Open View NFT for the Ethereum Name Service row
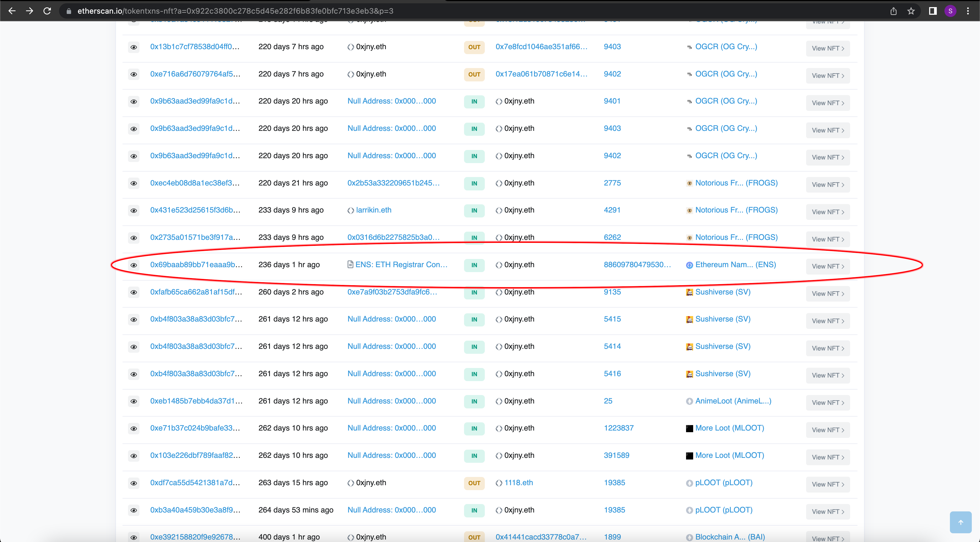Screen dimensions: 980x542 coord(827,266)
